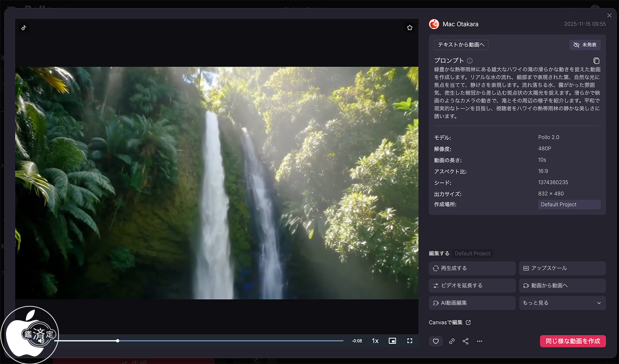Choose the アップスケール upscale option

point(562,268)
